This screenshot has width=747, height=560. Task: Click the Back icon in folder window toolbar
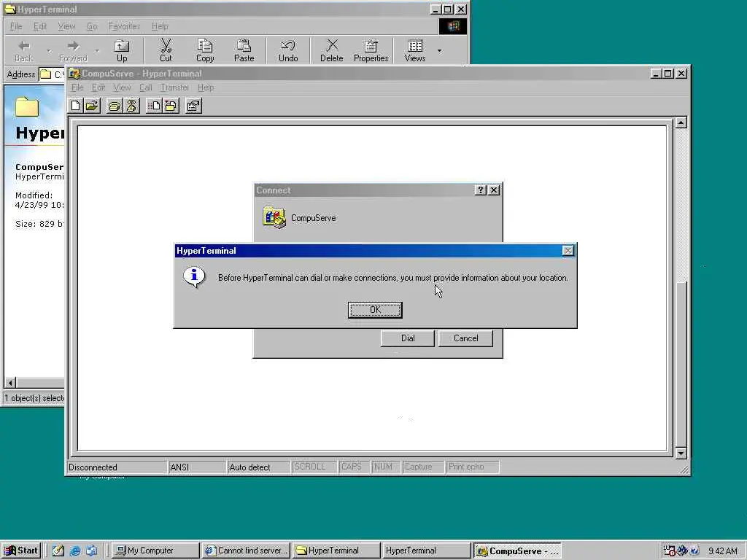(23, 50)
